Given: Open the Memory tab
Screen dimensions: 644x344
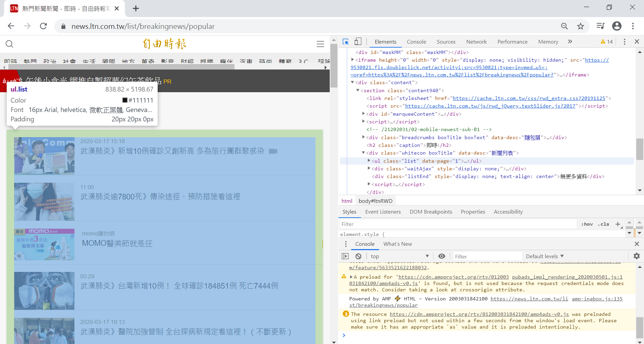Looking at the screenshot, I should click(x=548, y=42).
